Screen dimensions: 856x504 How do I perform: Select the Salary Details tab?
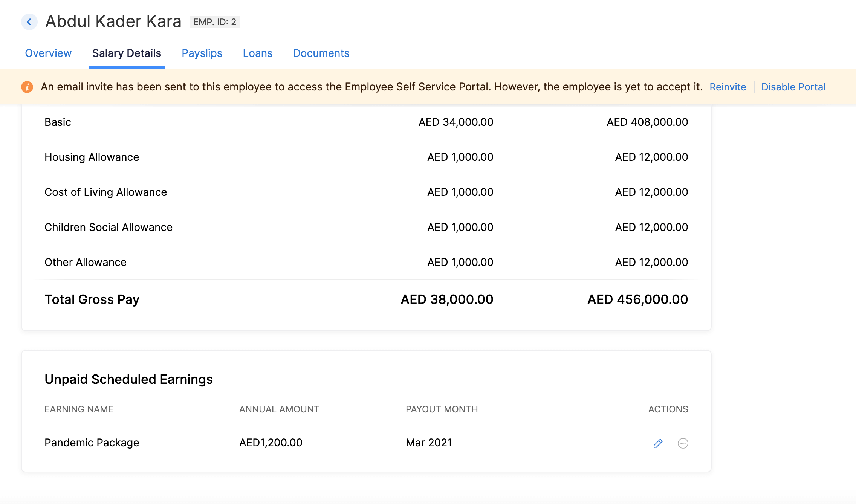(127, 53)
